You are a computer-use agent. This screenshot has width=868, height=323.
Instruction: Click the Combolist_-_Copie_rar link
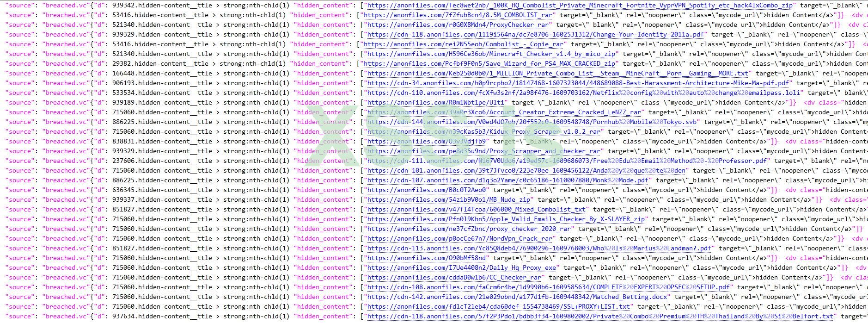tap(464, 44)
